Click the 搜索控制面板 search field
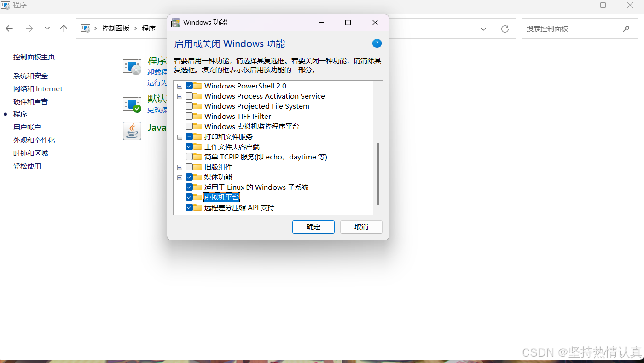 coord(580,29)
